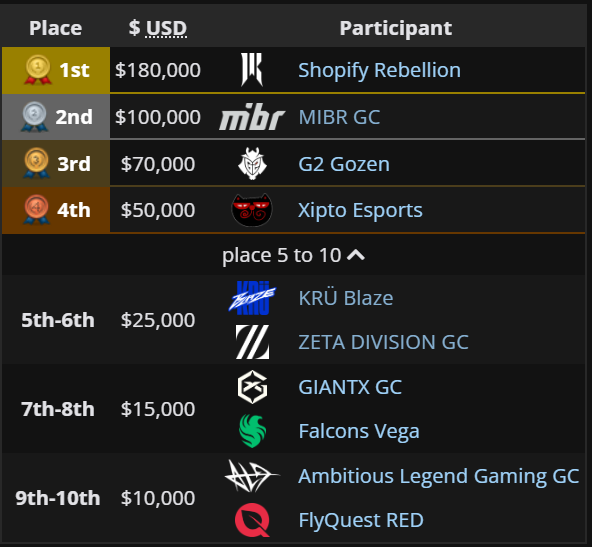Click the bronze 3rd place medal
This screenshot has width=592, height=547.
36,163
